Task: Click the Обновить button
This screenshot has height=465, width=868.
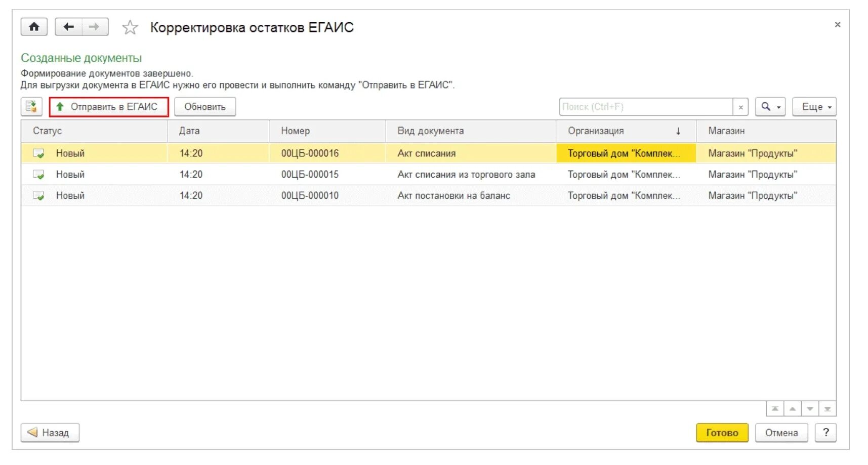Action: tap(205, 107)
